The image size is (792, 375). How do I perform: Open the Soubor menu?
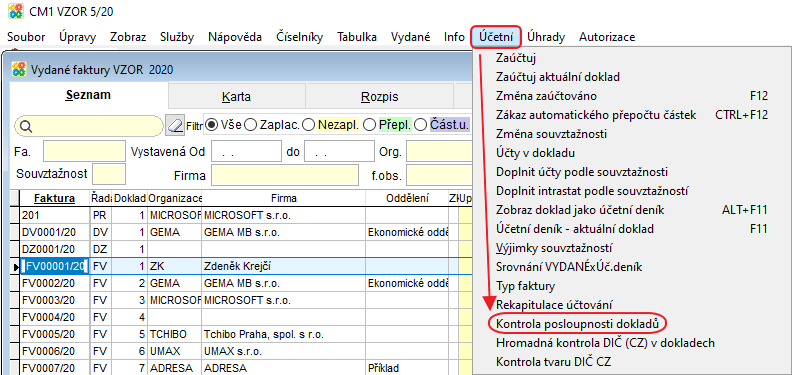coord(26,37)
